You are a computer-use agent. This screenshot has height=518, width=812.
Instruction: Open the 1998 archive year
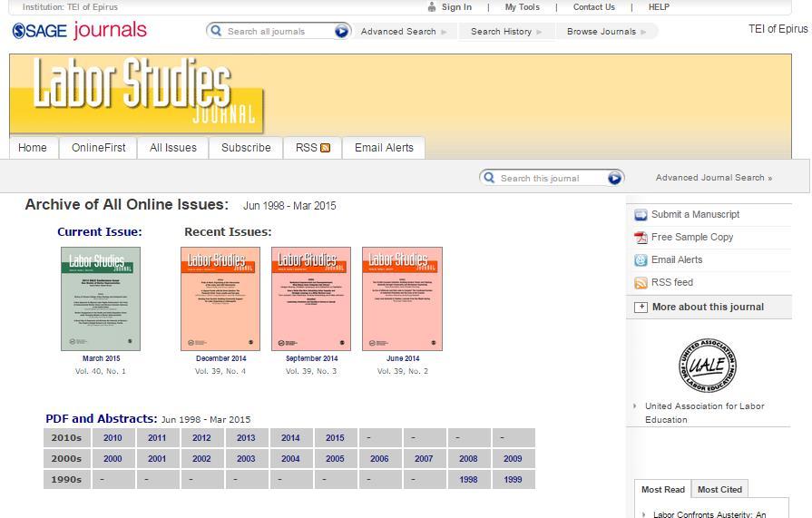[x=468, y=480]
